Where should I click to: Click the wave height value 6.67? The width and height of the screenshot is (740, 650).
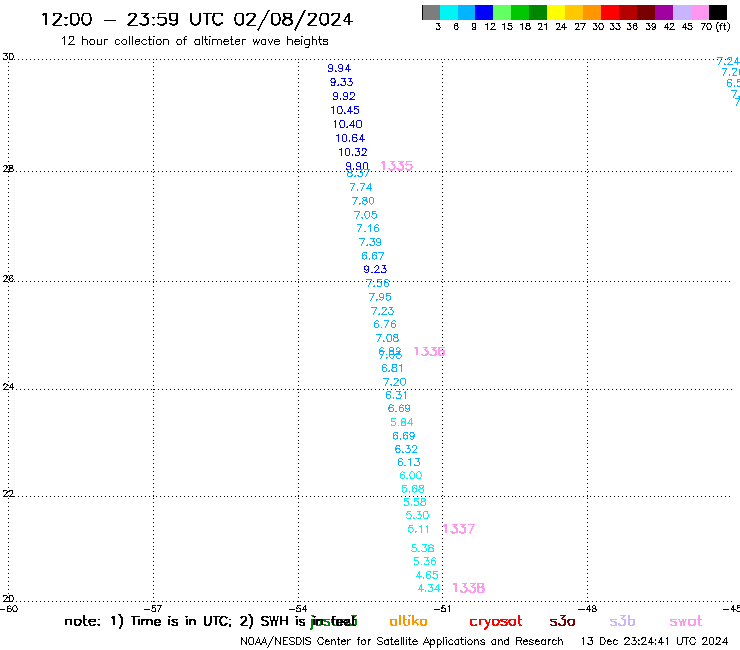[373, 256]
